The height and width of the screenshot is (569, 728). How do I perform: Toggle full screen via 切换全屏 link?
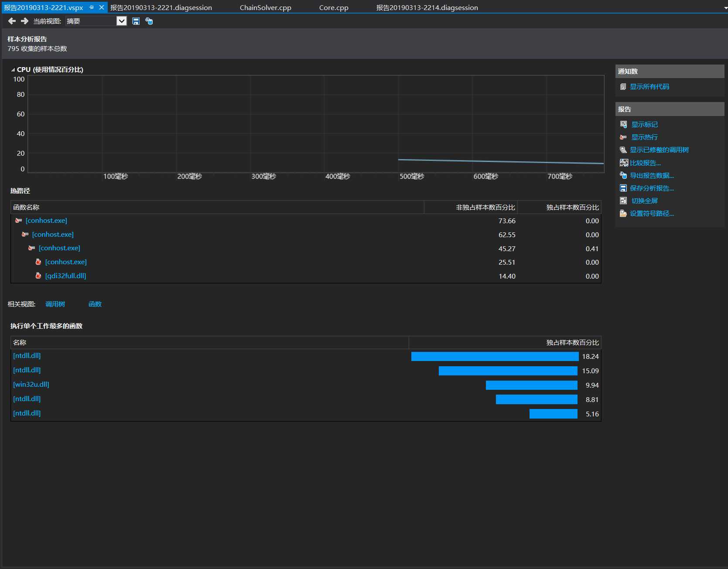click(x=645, y=201)
